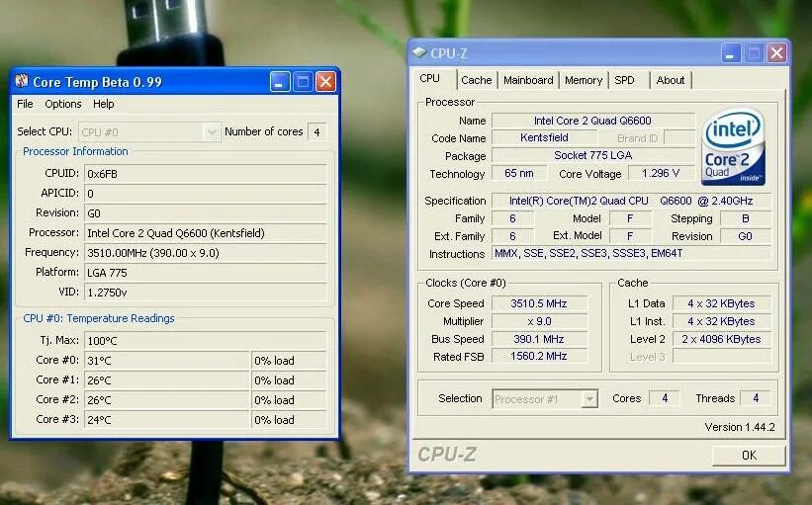Click the CPUID value 0x6FB
Image resolution: width=812 pixels, height=505 pixels.
tap(206, 174)
